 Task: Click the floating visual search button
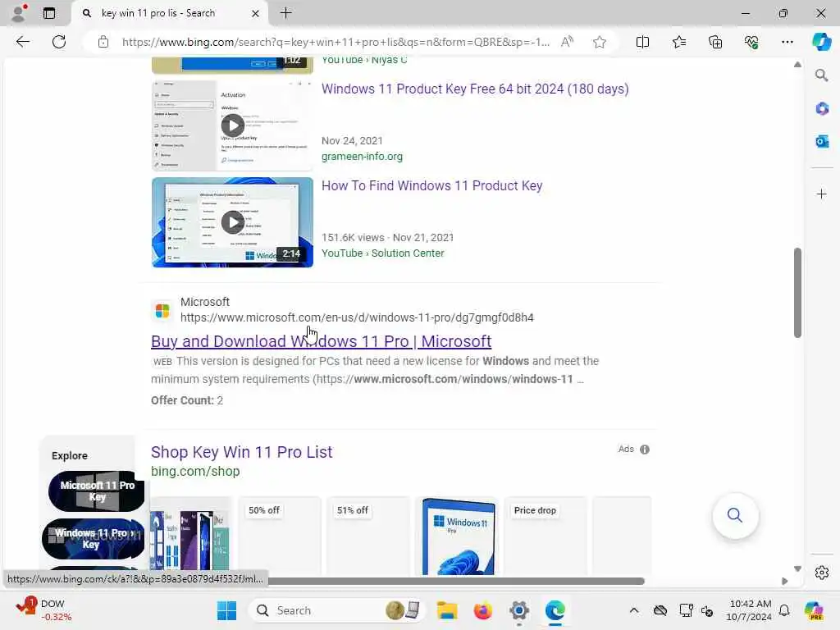(735, 515)
